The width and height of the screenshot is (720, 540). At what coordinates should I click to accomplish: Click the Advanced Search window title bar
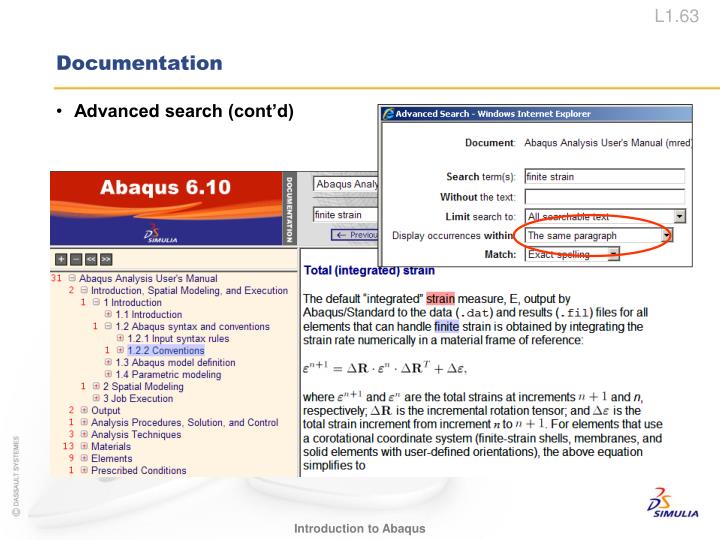[x=535, y=113]
